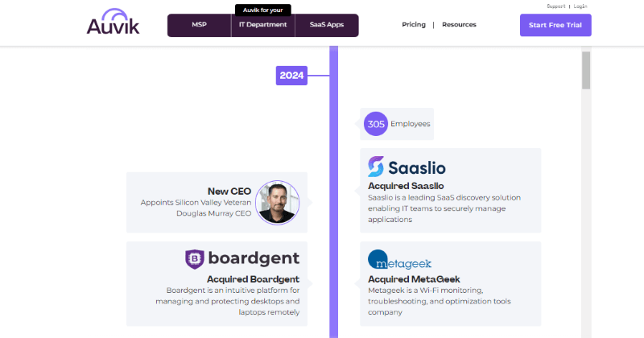Click the Boardgent shield logo
Image resolution: width=644 pixels, height=338 pixels.
tap(194, 259)
